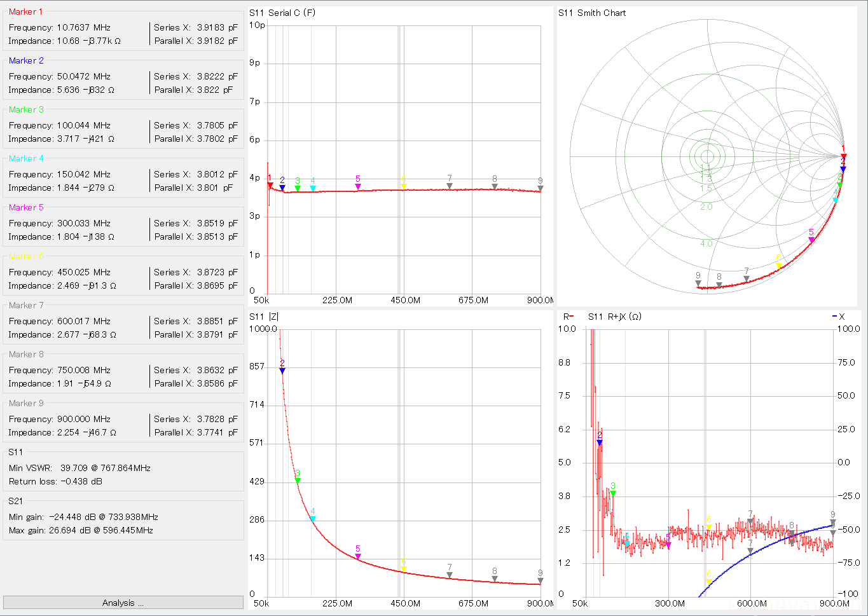The image size is (868, 616).
Task: Click the S11 Serial C (F) chart title
Action: tap(282, 13)
